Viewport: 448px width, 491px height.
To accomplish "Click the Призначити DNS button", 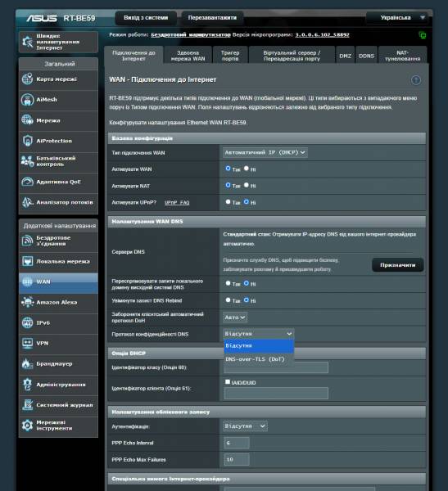I will (x=397, y=265).
